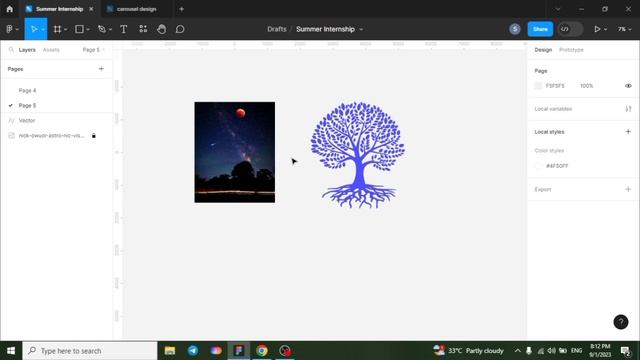Image resolution: width=640 pixels, height=360 pixels.
Task: Switch to the carousel design tab
Action: coord(136,9)
